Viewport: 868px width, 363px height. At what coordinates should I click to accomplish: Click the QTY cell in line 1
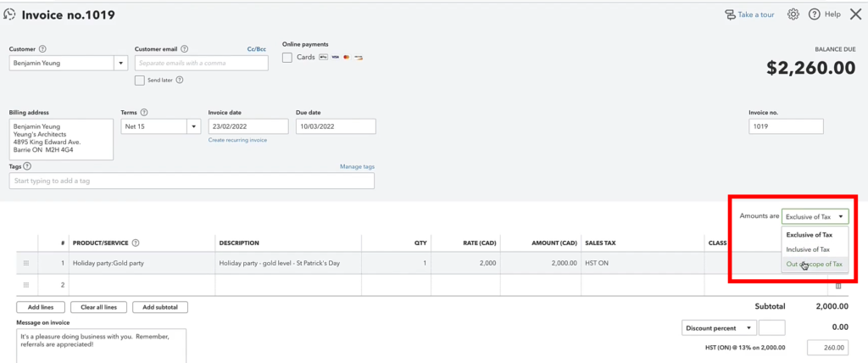point(397,263)
